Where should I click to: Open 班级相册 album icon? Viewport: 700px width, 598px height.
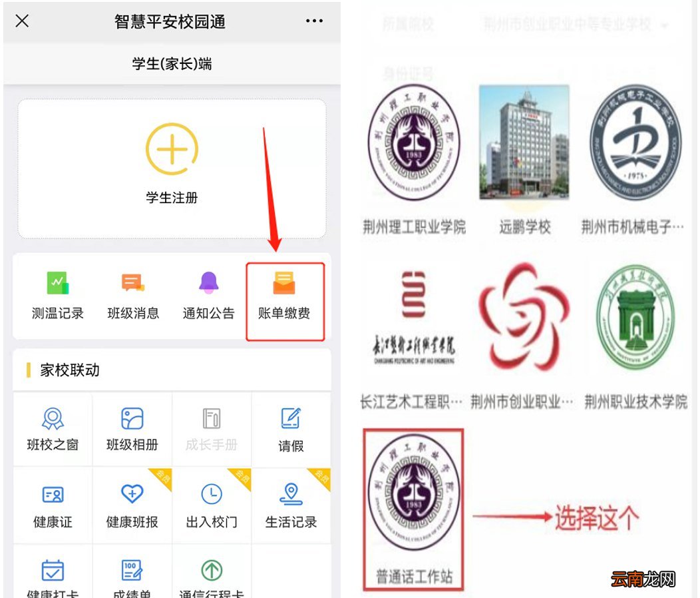[x=132, y=419]
